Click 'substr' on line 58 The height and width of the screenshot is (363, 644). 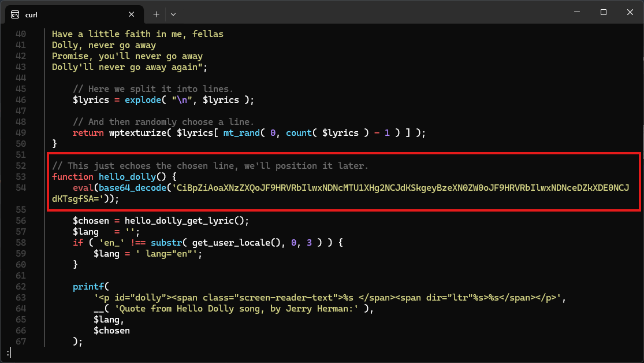pos(166,243)
